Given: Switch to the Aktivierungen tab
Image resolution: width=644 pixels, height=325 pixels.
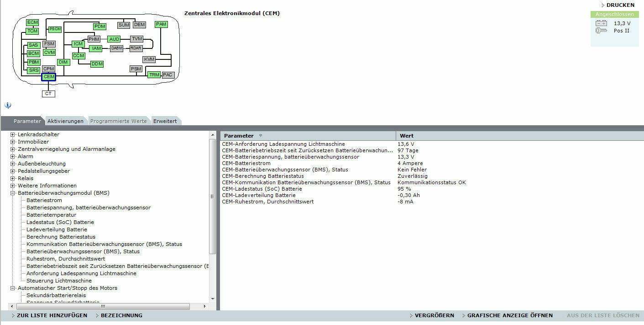Looking at the screenshot, I should coord(65,121).
